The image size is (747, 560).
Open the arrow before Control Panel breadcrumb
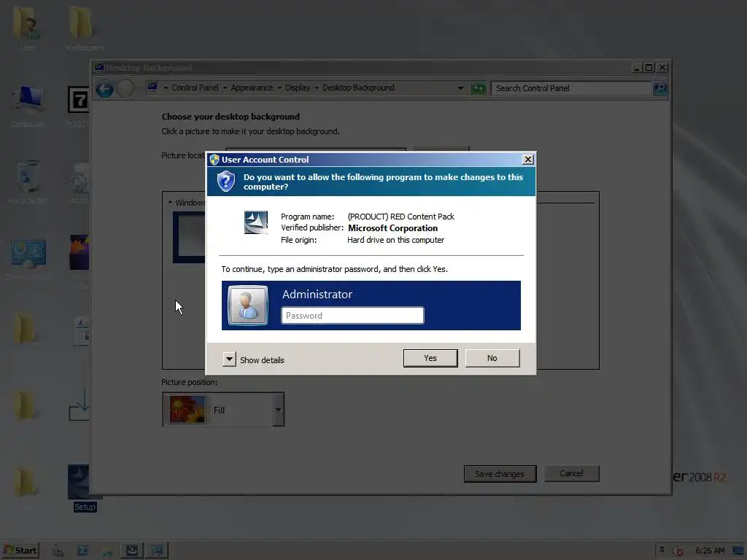pos(166,88)
